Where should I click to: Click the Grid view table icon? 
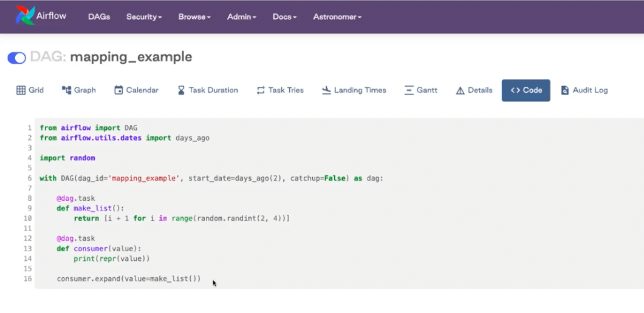[21, 90]
